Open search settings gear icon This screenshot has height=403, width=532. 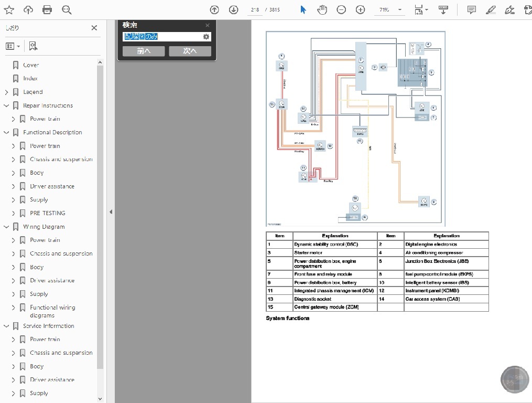point(207,37)
